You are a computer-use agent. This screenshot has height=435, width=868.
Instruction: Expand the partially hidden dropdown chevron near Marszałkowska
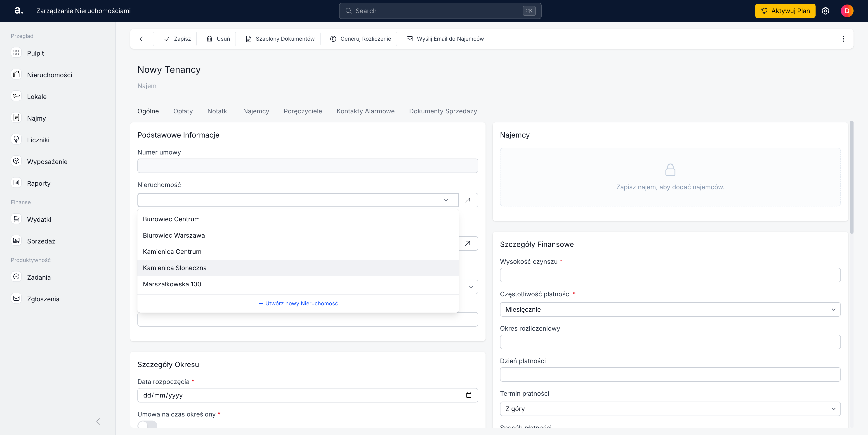(x=471, y=287)
